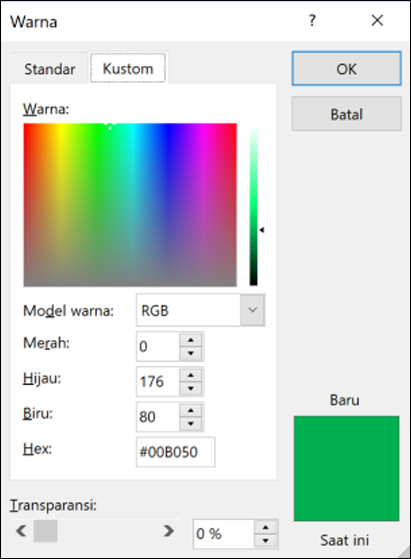Click the luminance slider arrow marker
The image size is (411, 559).
pyautogui.click(x=262, y=230)
